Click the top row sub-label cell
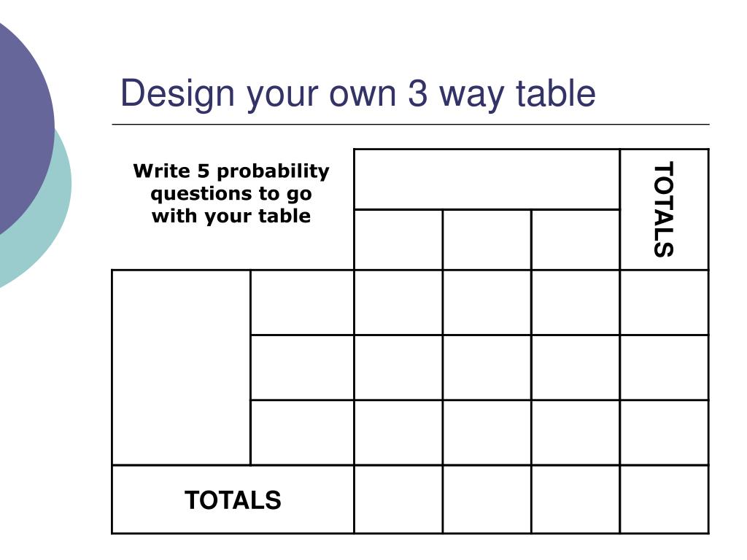The image size is (747, 560). click(302, 303)
